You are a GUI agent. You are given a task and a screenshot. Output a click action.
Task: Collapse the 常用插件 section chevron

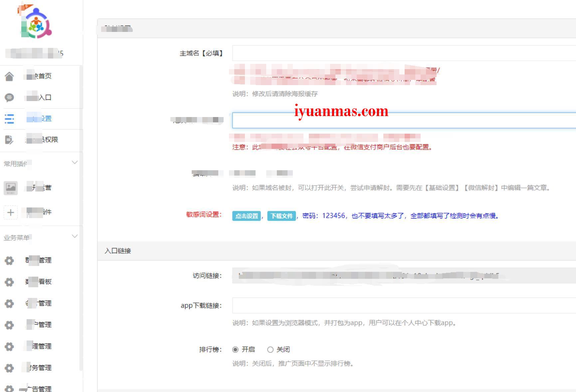75,162
